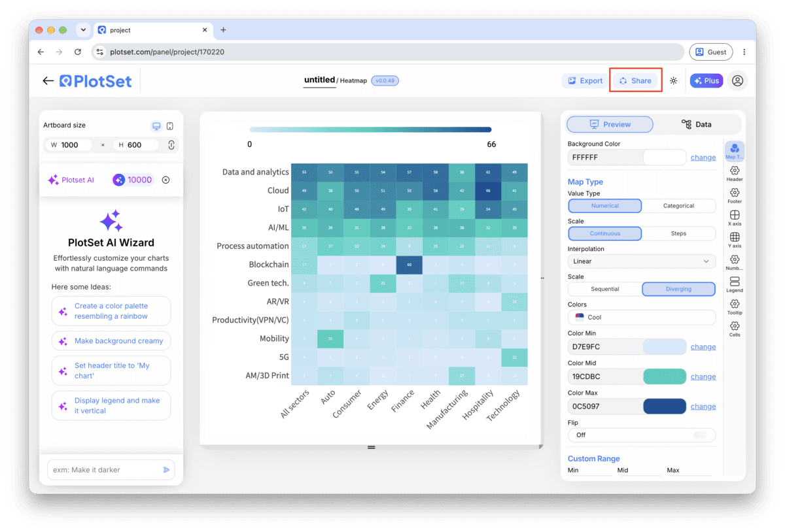Select mobile artboard preset icon
The height and width of the screenshot is (532, 785).
[170, 125]
